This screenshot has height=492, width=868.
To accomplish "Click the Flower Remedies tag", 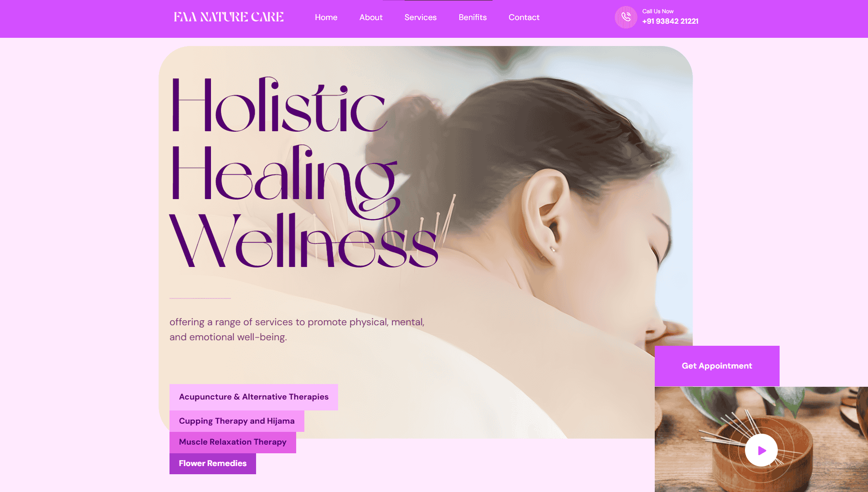I will (213, 463).
